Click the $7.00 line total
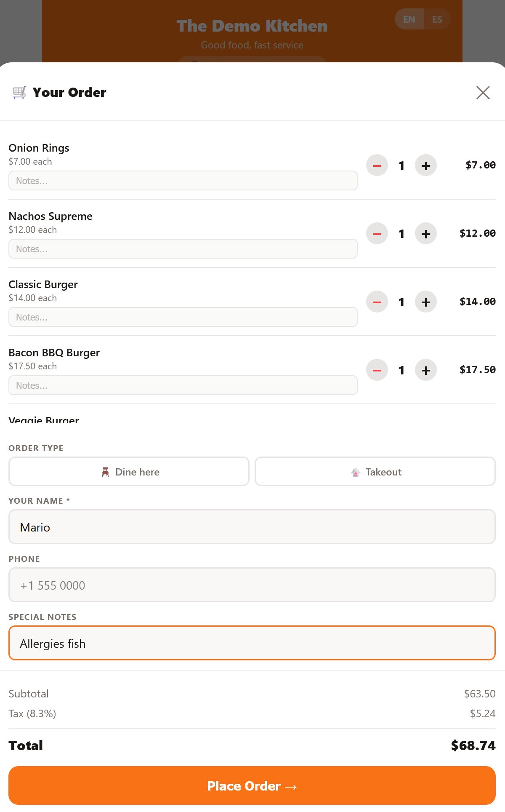The height and width of the screenshot is (812, 505). tap(480, 165)
